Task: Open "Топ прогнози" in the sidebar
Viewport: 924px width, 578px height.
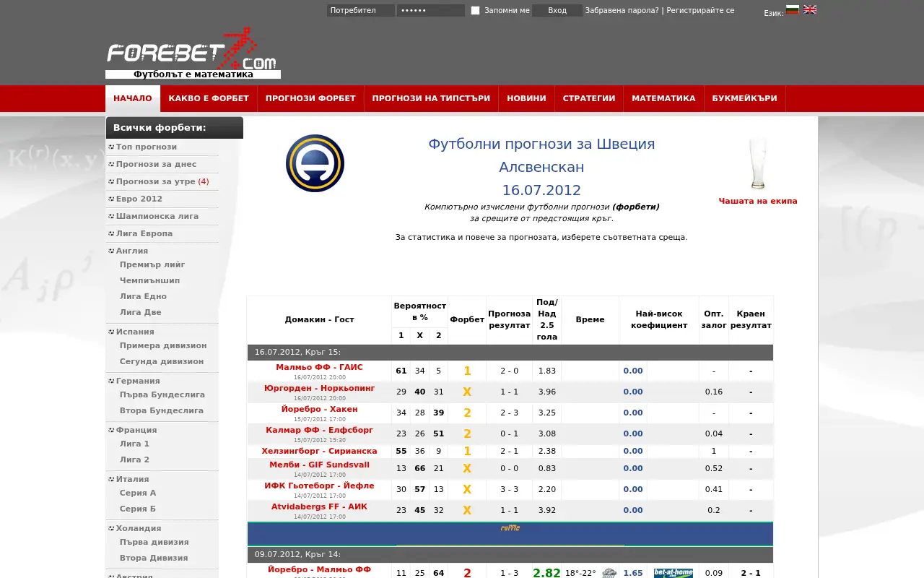Action: coord(147,147)
